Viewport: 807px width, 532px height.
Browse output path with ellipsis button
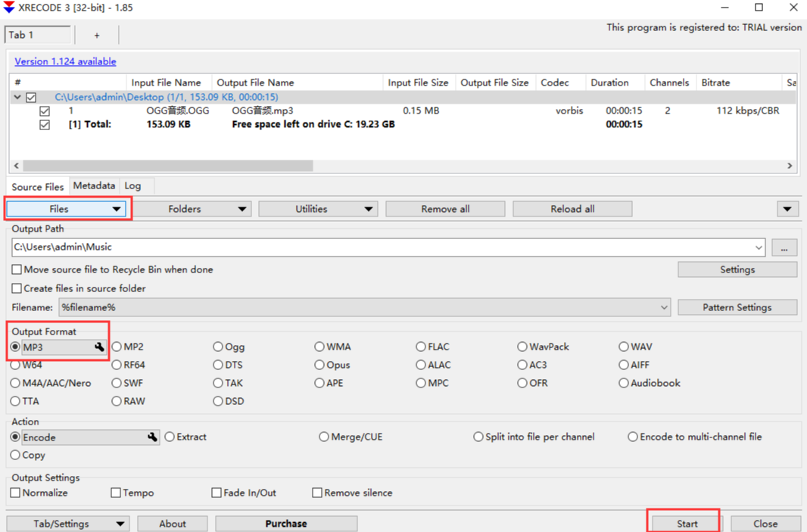point(784,247)
